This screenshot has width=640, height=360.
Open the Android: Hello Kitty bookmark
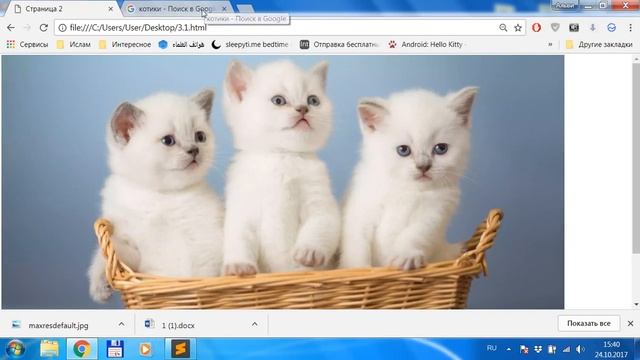coord(425,44)
